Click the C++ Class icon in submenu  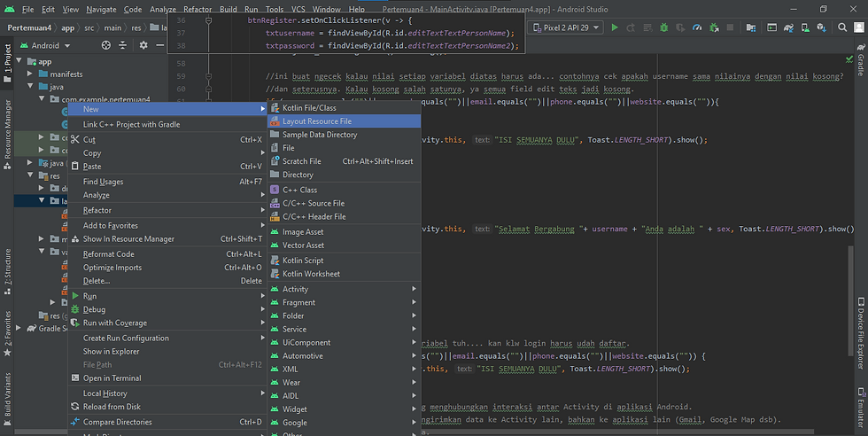[x=275, y=190]
